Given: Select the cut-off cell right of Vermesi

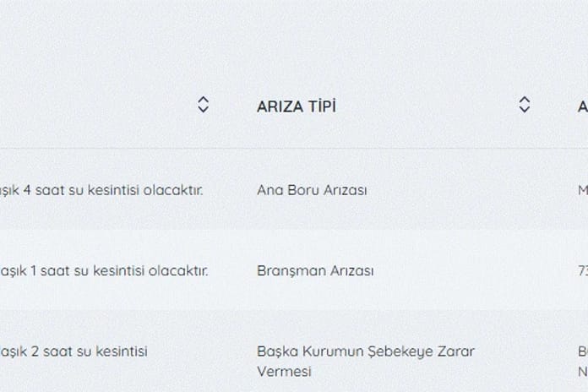Looking at the screenshot, I should [x=583, y=372].
